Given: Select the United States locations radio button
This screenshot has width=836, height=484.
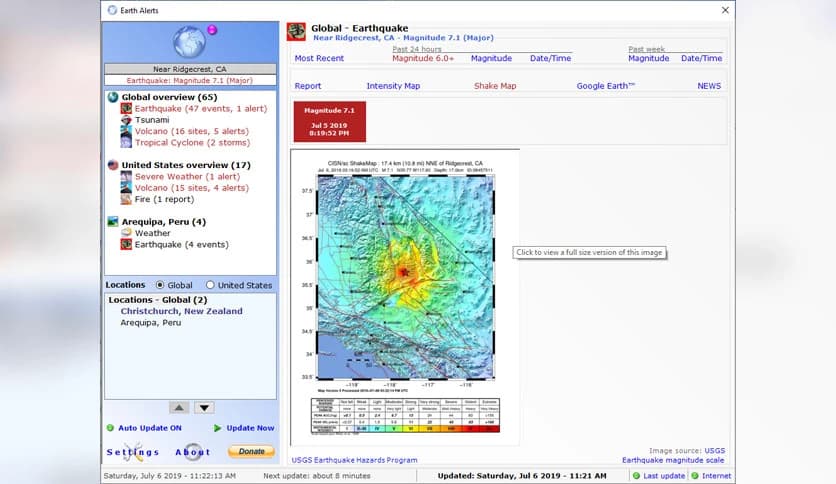Looking at the screenshot, I should (210, 285).
